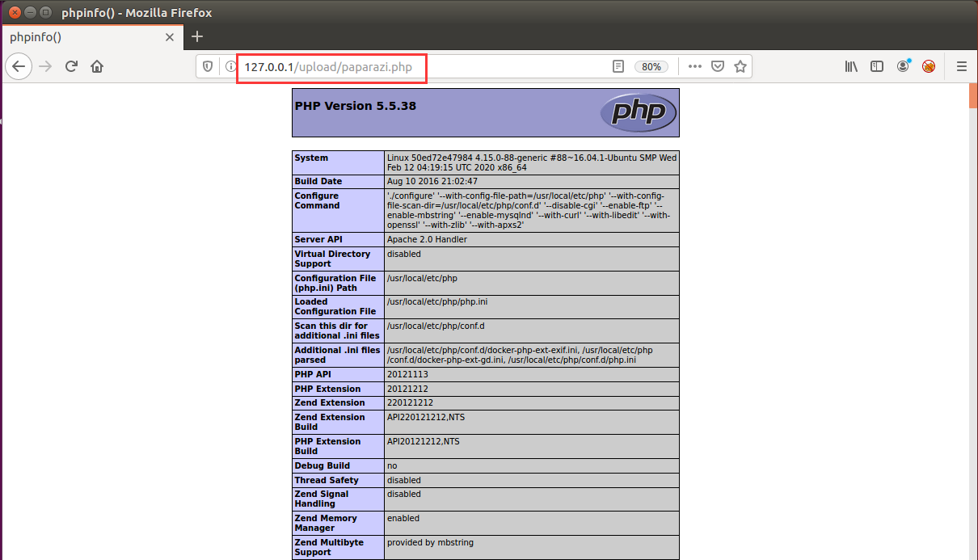Click the Thread Safety label
This screenshot has height=560, width=978.
(327, 481)
